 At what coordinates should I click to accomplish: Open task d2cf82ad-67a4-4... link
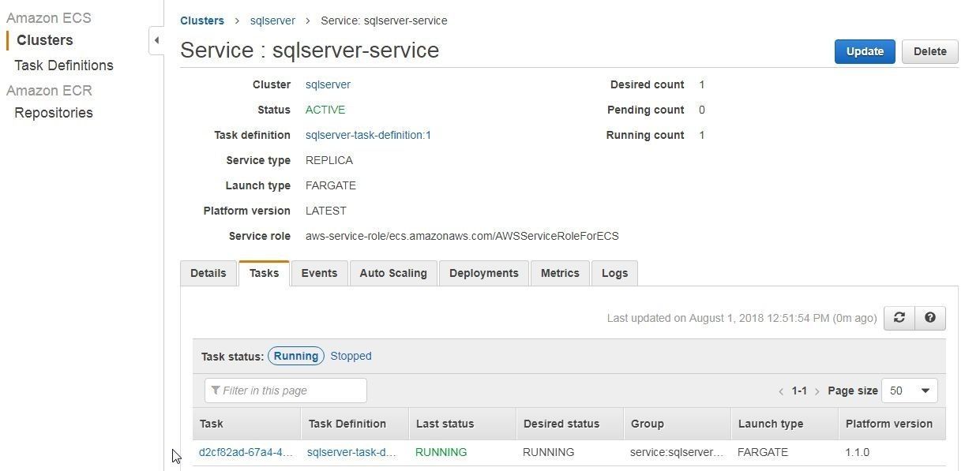tap(246, 452)
